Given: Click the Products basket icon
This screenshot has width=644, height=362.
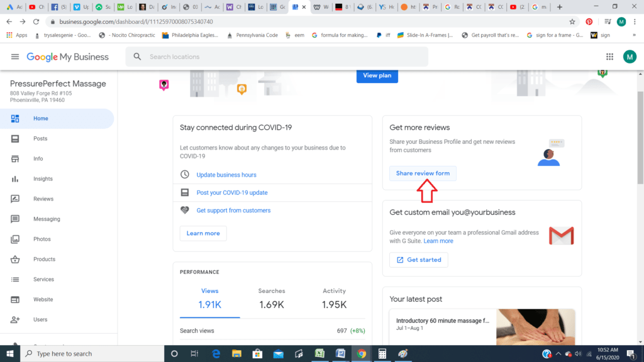Looking at the screenshot, I should 15,259.
